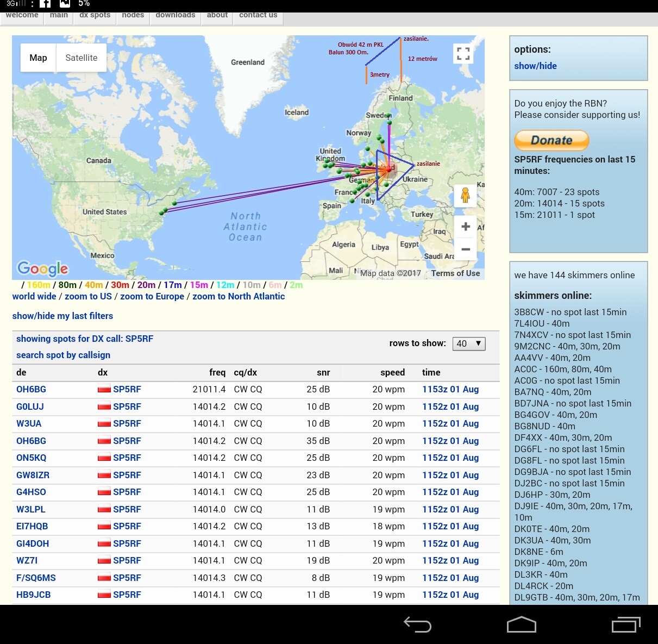658x644 pixels.
Task: Zoom in on the map
Action: click(x=466, y=227)
